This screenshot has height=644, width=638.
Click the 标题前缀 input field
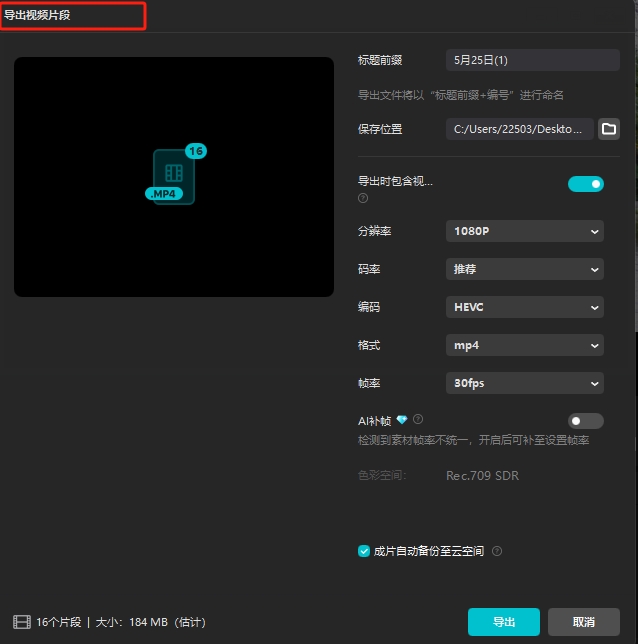point(532,60)
